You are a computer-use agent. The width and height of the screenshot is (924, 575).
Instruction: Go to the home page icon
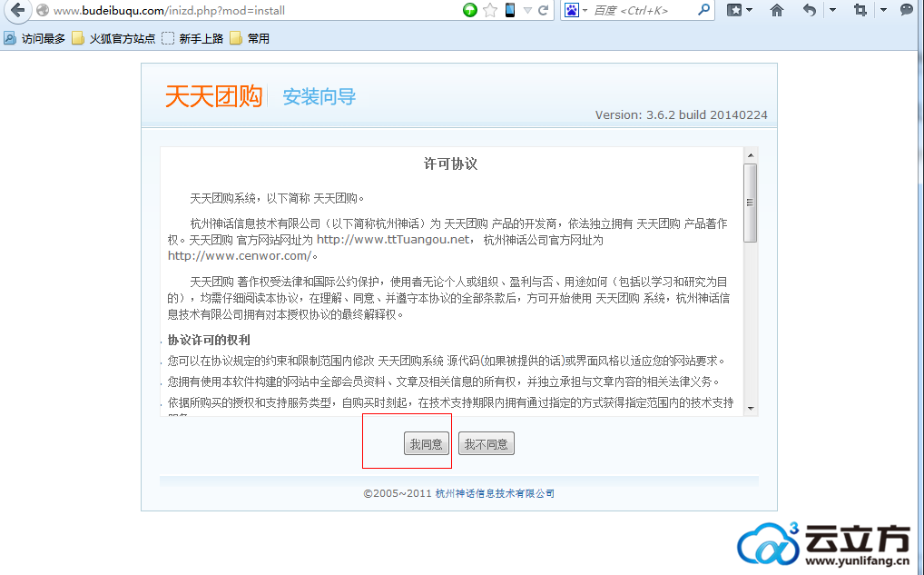click(777, 10)
